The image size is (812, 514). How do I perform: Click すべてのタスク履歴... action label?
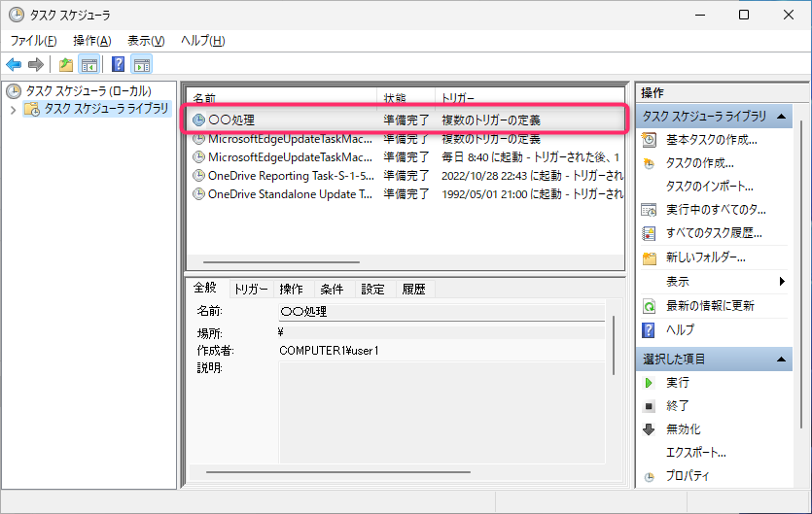click(714, 233)
